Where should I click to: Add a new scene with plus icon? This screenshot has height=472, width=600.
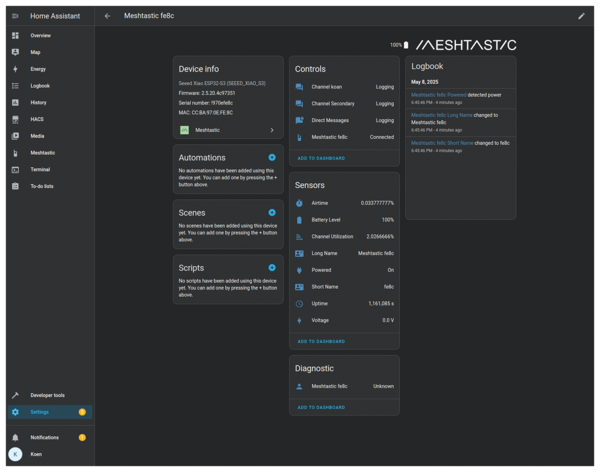272,212
